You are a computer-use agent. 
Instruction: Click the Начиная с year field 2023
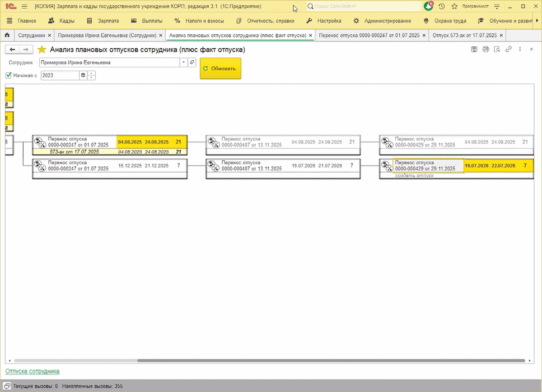(x=60, y=75)
